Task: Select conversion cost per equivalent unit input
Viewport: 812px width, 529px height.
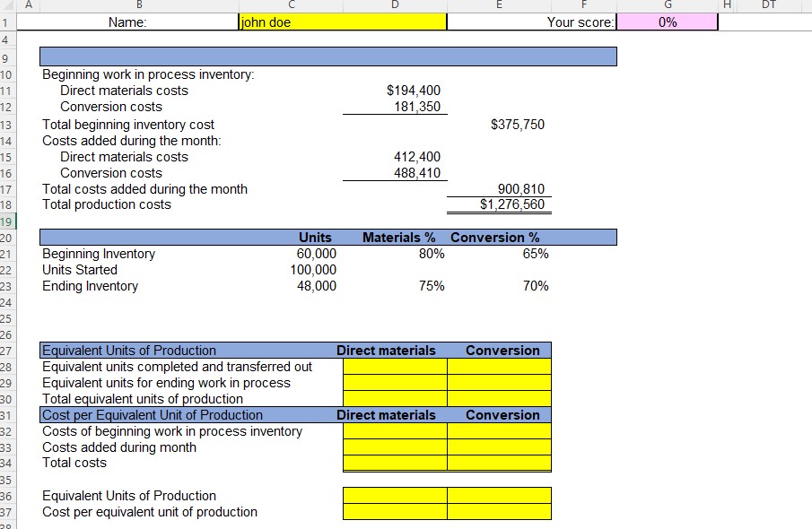Action: click(x=499, y=511)
